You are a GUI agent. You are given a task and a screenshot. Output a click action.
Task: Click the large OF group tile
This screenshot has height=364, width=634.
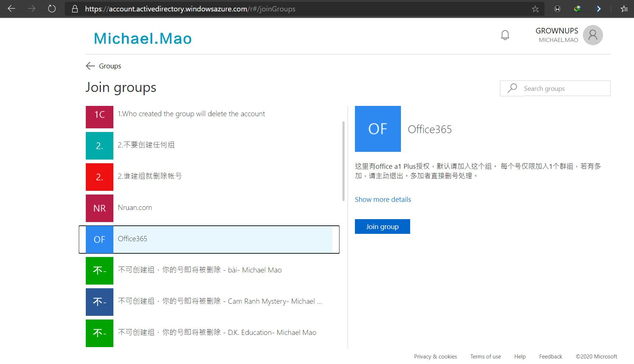tap(377, 129)
